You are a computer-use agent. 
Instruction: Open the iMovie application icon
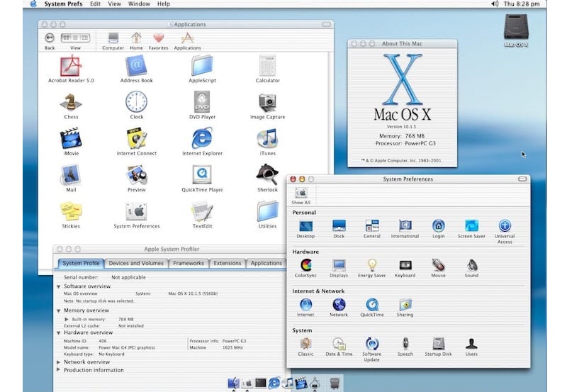pos(71,138)
